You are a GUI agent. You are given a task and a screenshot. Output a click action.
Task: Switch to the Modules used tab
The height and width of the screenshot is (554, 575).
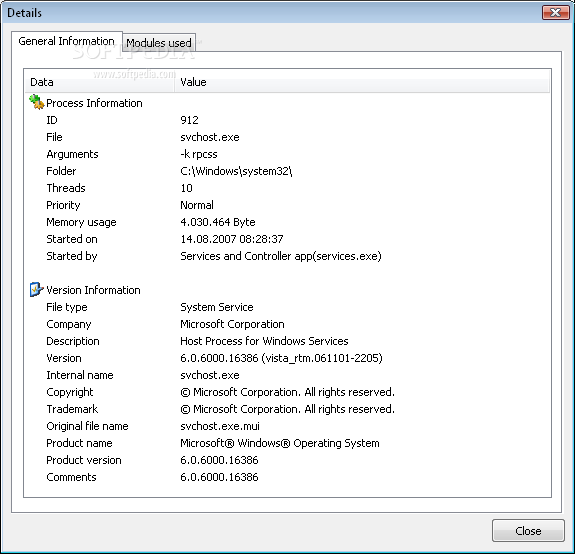click(159, 43)
